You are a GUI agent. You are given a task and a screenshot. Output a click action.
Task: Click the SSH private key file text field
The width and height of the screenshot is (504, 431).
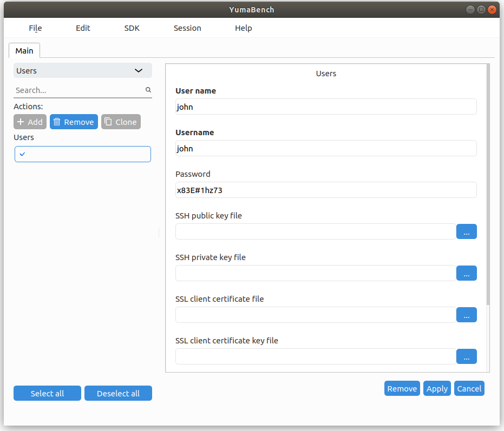(316, 273)
